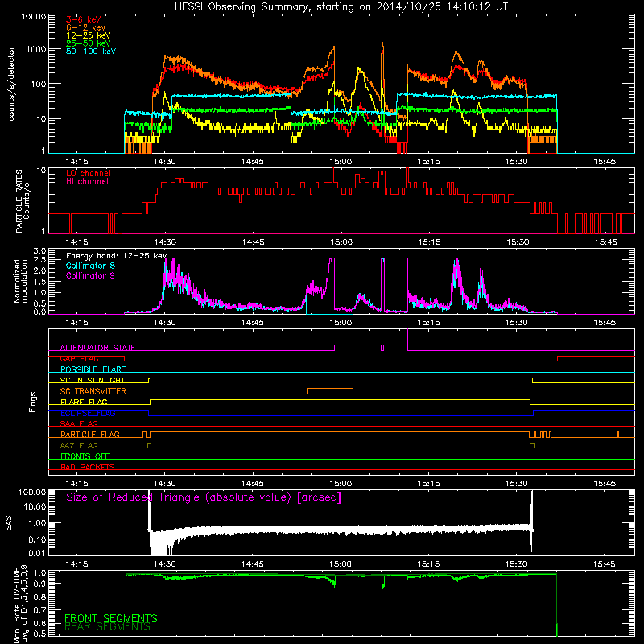644x644 pixels.
Task: Click the 14:30 tick under flags panel
Action: (165, 484)
